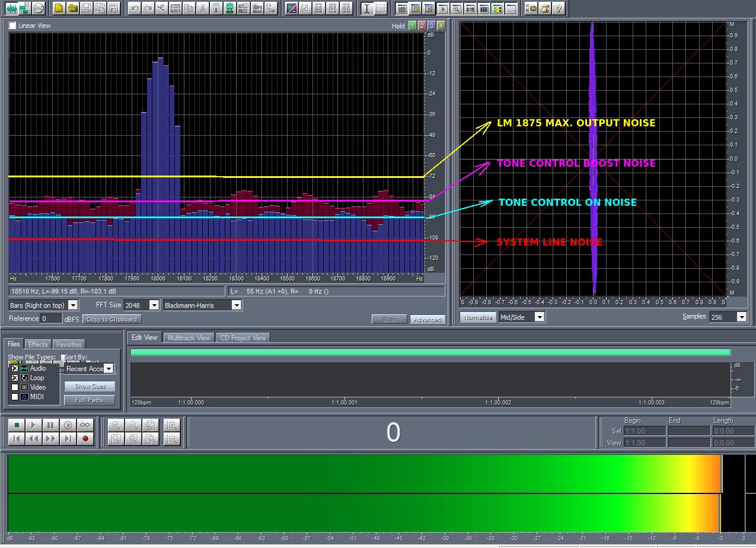The height and width of the screenshot is (548, 756).
Task: Select the Multitrack View tab
Action: [x=189, y=337]
